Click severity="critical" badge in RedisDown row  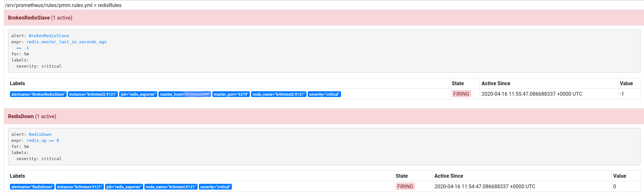(x=215, y=187)
